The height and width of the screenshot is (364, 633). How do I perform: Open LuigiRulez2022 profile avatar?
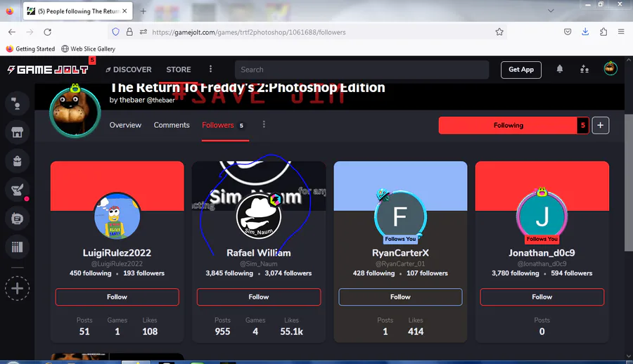coord(117,216)
